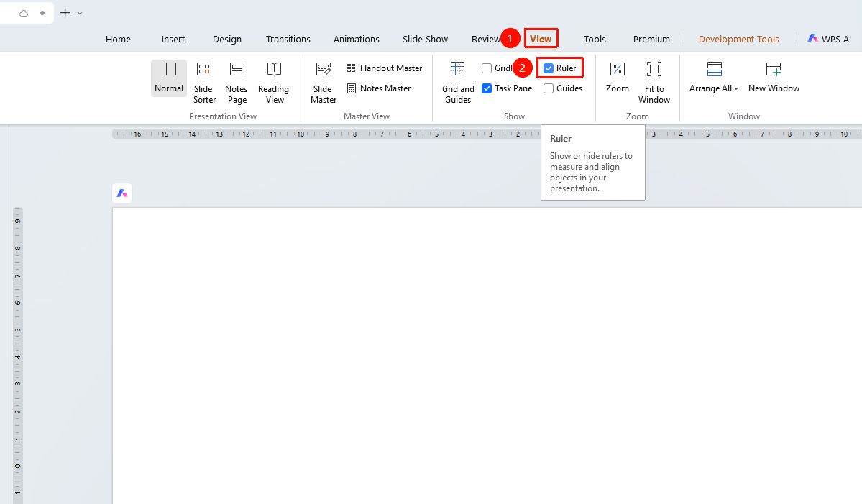Add a new tab with the plus icon
Screen dimensions: 862x504
(65, 13)
